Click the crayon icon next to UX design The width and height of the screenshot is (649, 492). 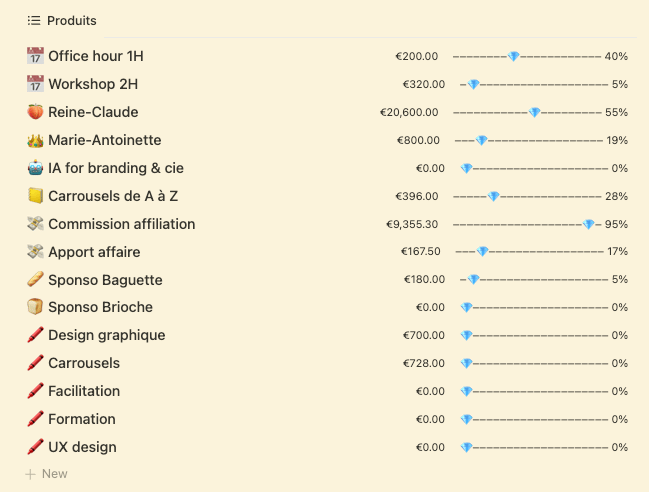coord(35,447)
